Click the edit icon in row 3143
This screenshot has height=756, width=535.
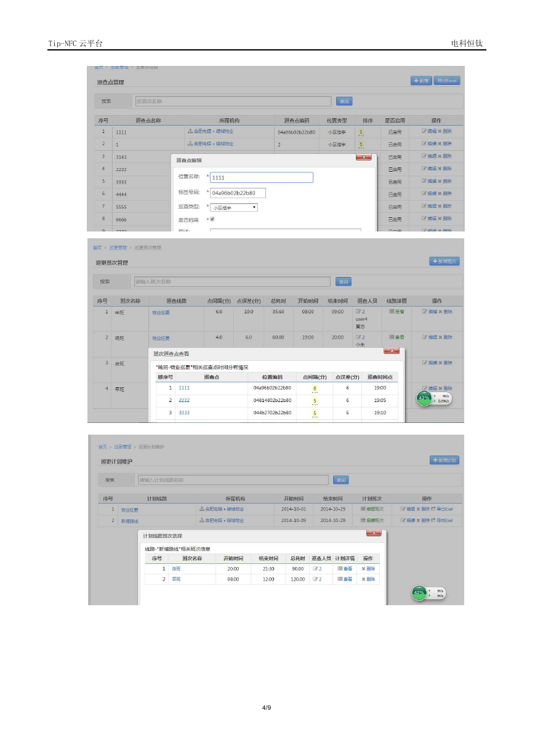(x=424, y=156)
